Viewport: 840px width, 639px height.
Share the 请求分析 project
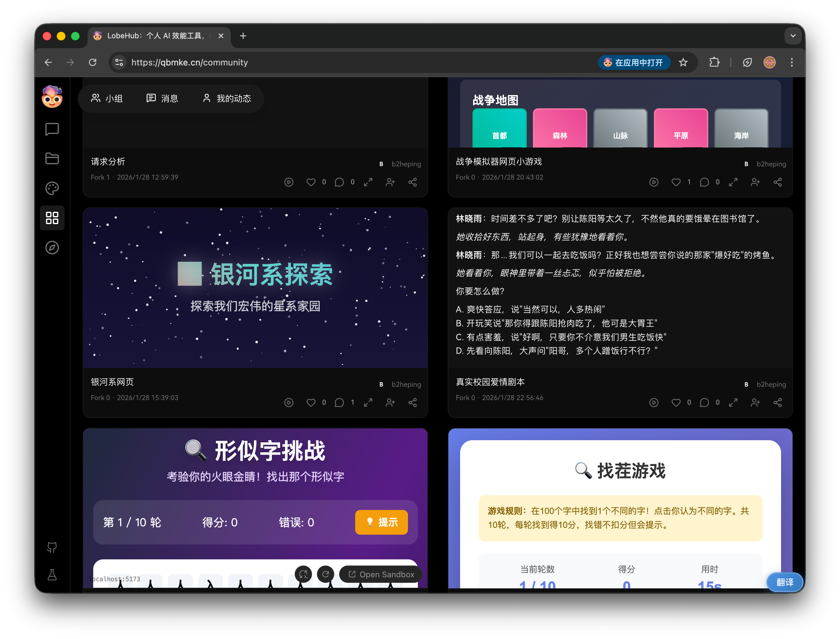tap(413, 182)
